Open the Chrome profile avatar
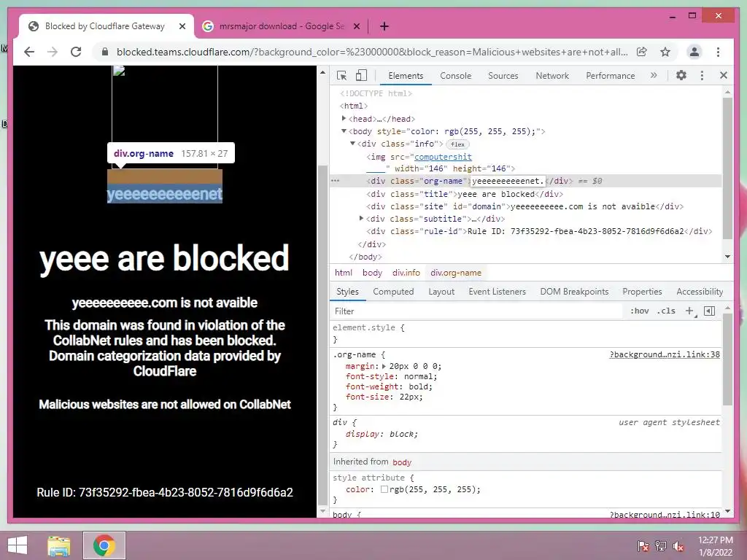 [694, 52]
